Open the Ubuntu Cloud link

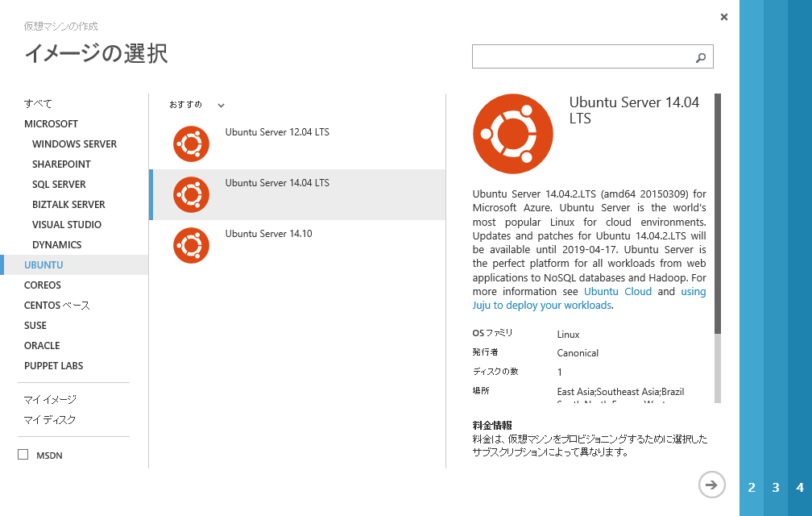click(x=617, y=292)
